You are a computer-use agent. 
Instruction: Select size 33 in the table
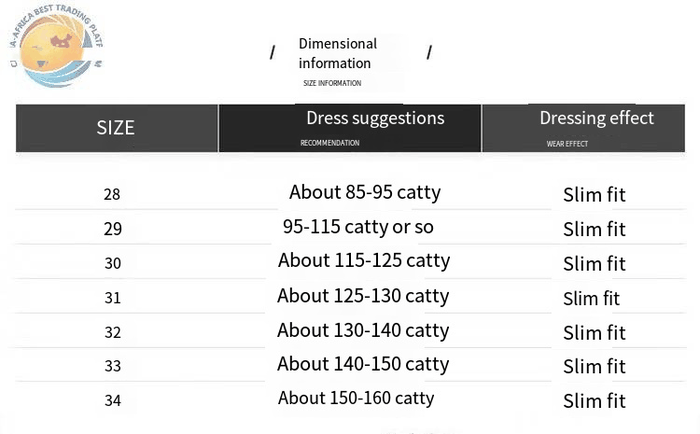112,366
